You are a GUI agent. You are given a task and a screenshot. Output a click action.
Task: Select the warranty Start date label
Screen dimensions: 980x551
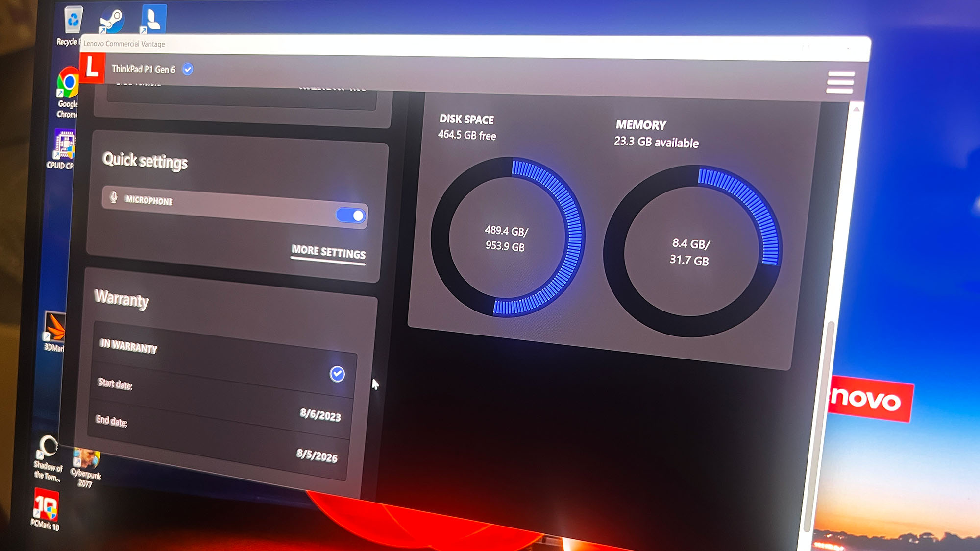tap(115, 383)
